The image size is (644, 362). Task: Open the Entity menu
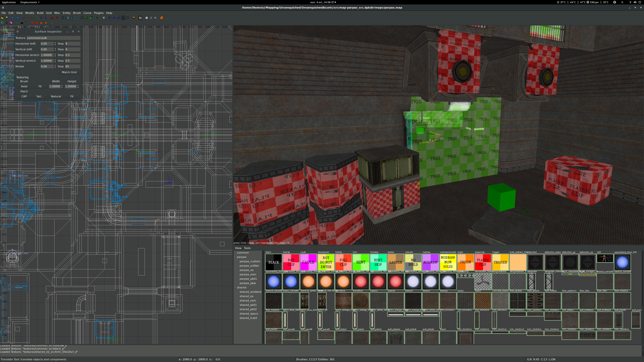[67, 13]
